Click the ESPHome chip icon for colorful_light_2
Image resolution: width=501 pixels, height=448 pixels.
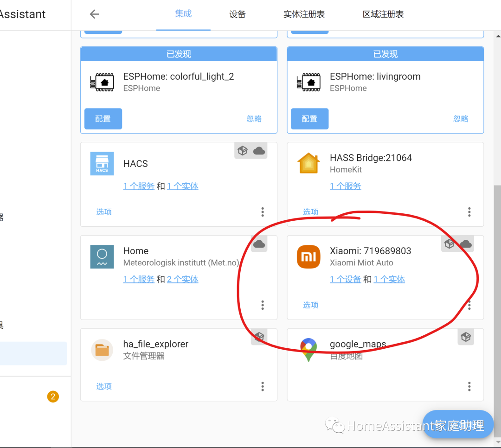click(102, 82)
